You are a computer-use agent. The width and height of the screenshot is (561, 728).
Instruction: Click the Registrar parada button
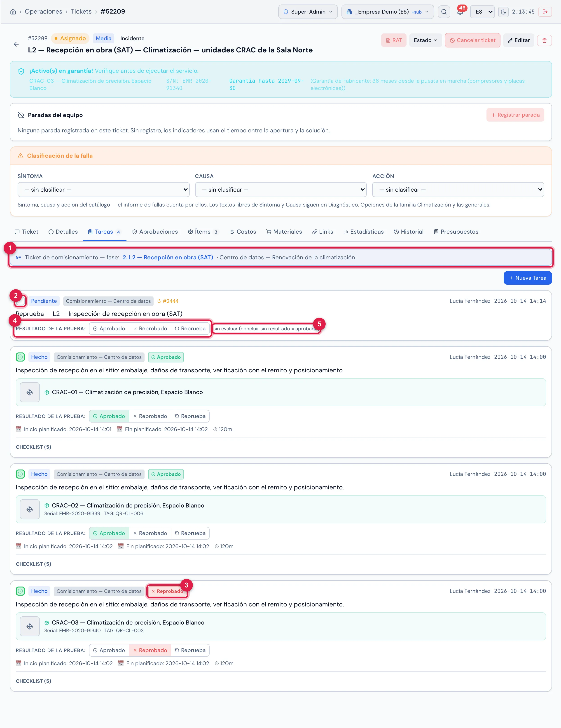515,115
